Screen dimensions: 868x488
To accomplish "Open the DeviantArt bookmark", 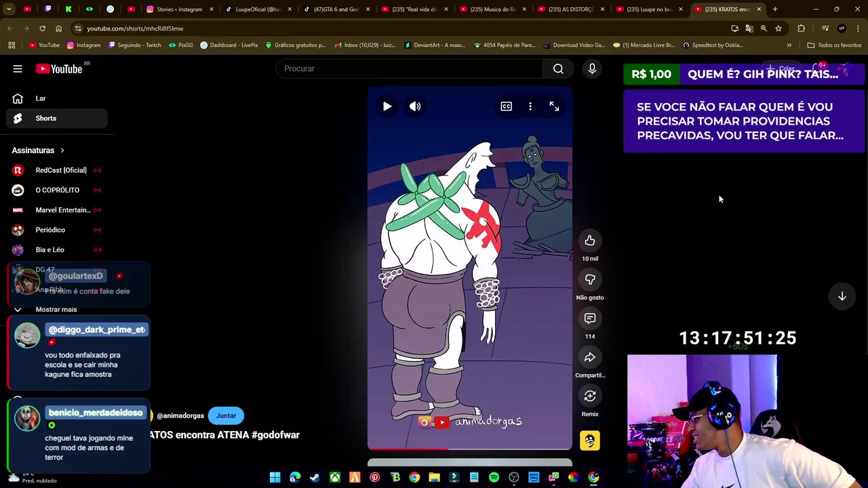I will [435, 45].
